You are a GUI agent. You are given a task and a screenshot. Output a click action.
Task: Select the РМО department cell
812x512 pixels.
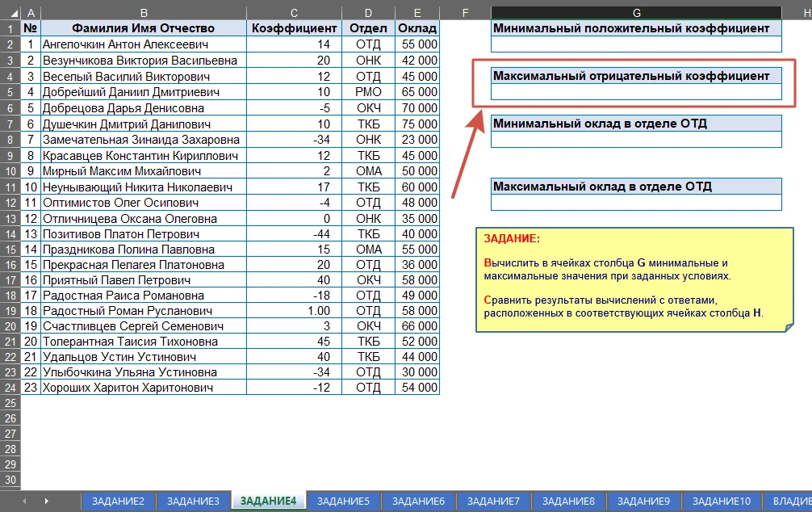coord(368,92)
